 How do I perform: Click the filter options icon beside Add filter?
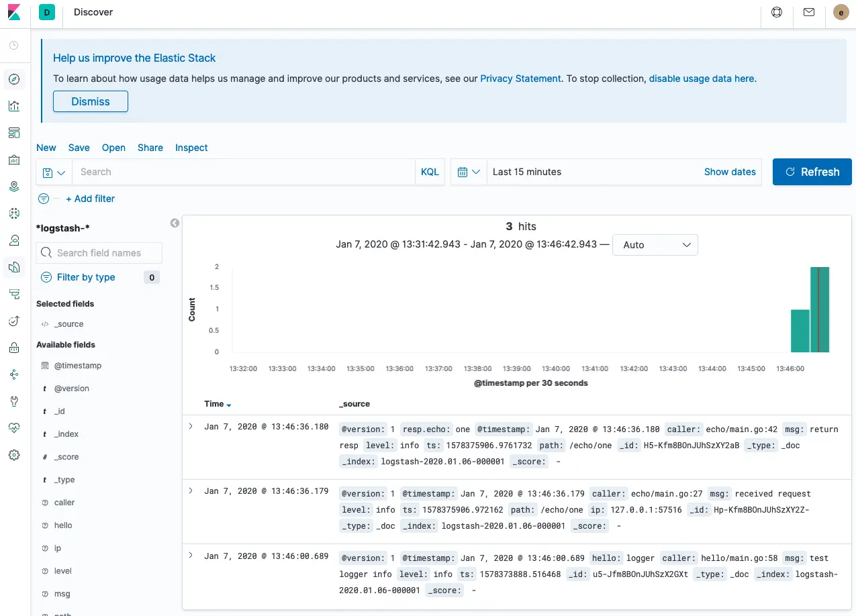point(44,199)
